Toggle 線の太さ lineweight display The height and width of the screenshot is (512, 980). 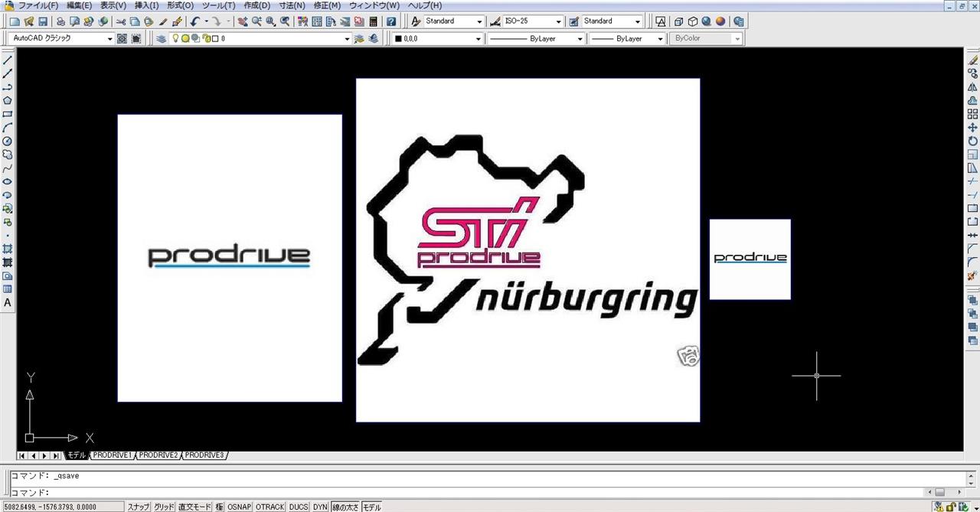(345, 507)
